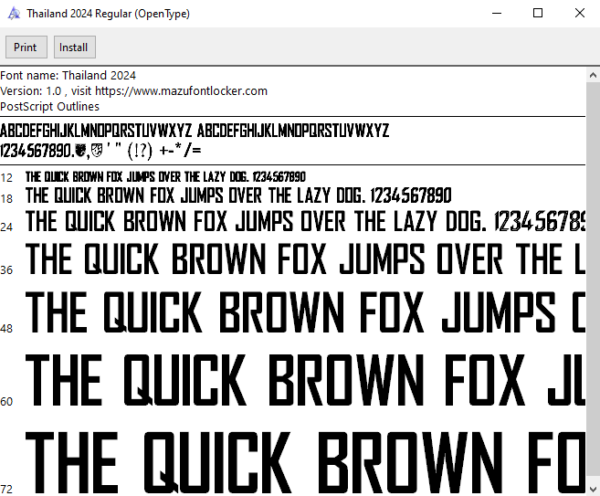This screenshot has height=496, width=600.
Task: Minimize the font viewer window
Action: pos(497,13)
